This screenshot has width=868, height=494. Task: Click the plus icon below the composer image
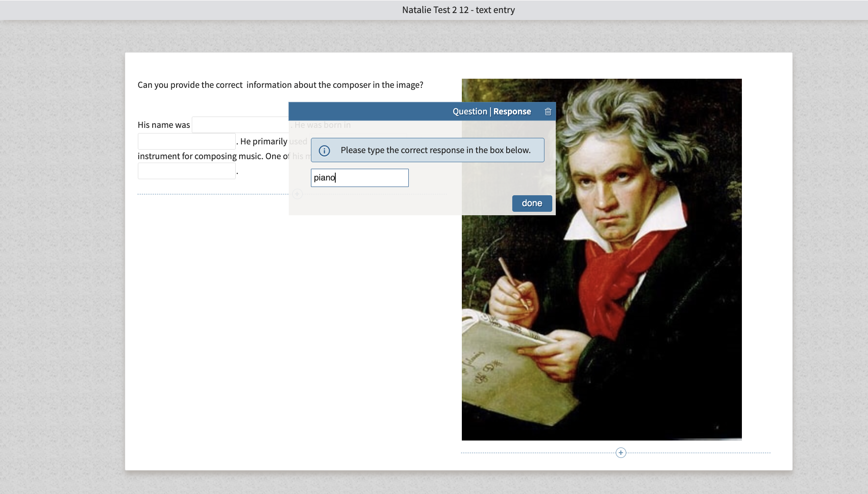(x=621, y=453)
